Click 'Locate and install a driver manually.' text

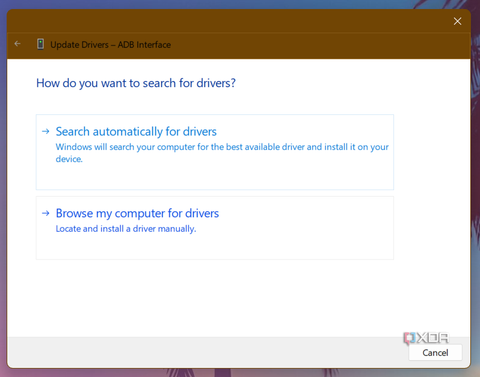[126, 229]
